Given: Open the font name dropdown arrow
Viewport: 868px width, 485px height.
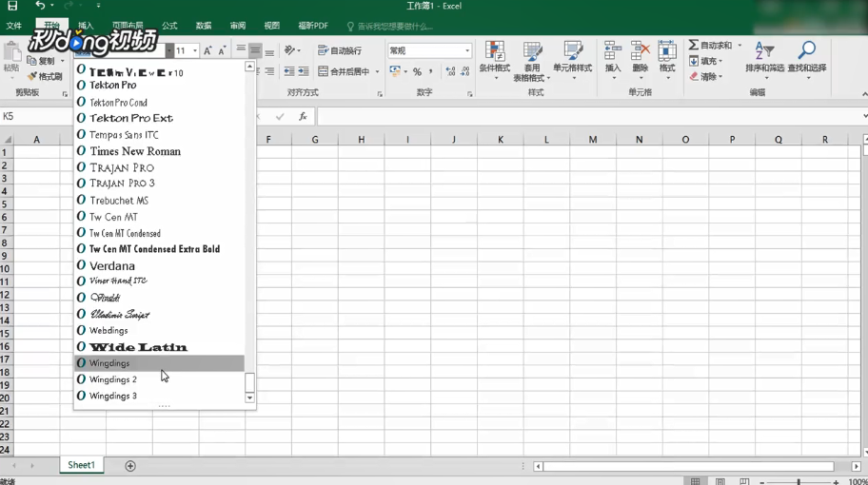Looking at the screenshot, I should 169,50.
